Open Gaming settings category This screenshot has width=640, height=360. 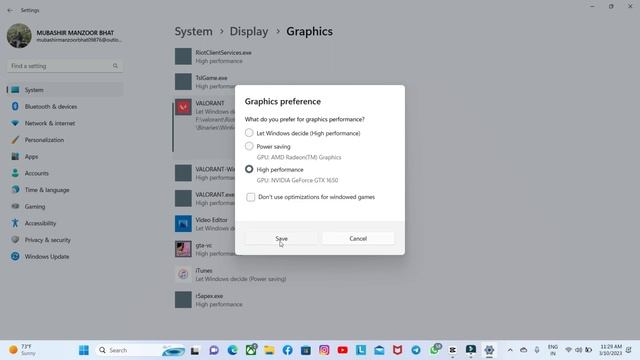[65, 207]
